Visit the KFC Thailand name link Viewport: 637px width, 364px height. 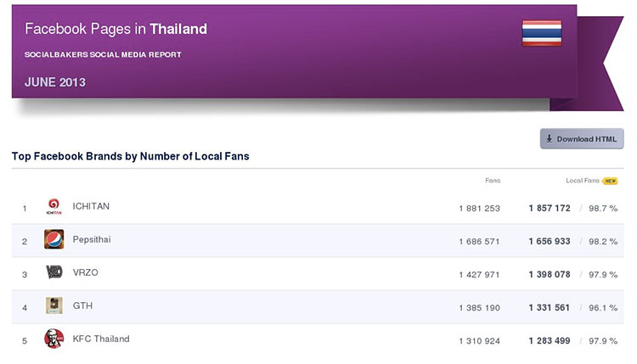[101, 339]
